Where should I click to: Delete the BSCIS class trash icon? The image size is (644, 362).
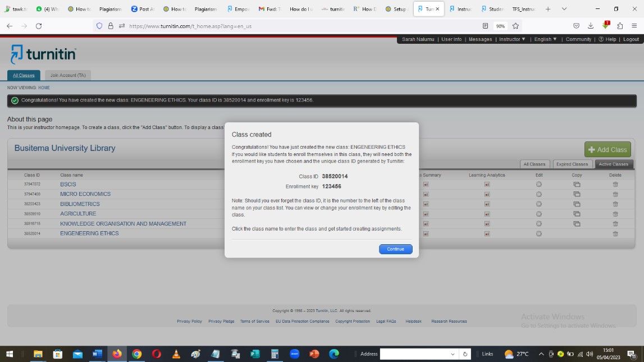(x=615, y=184)
